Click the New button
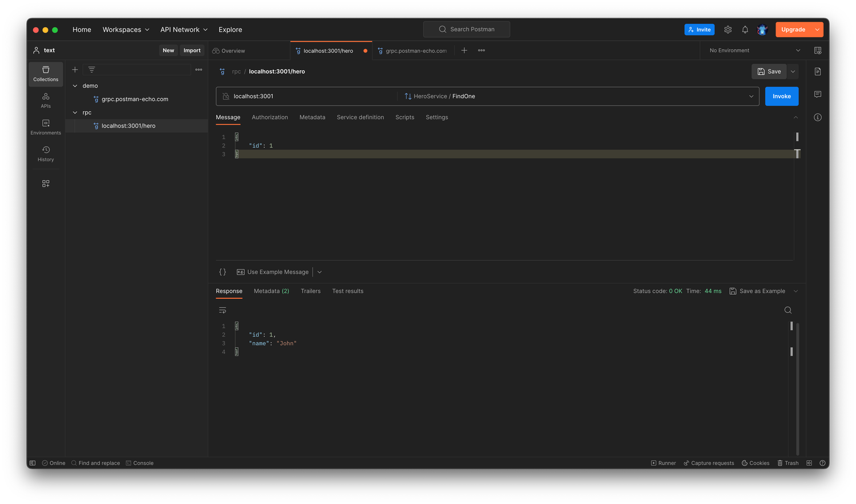Image resolution: width=856 pixels, height=504 pixels. tap(168, 50)
